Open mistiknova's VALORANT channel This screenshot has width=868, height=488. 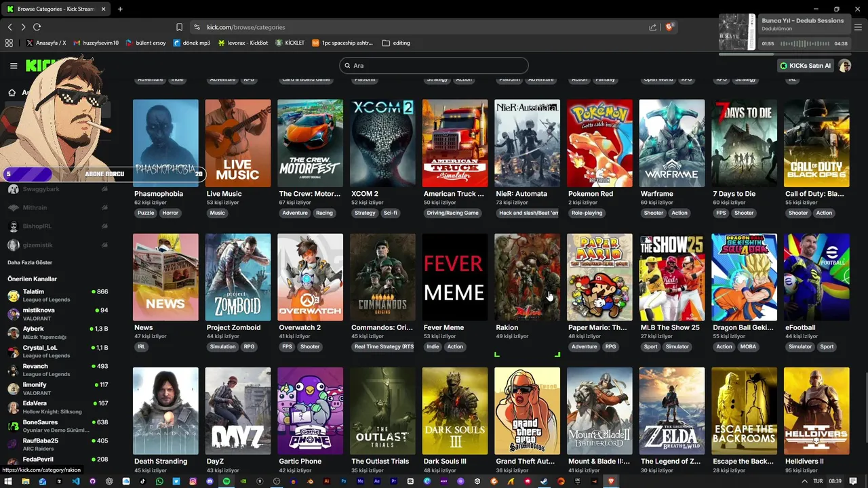point(58,314)
